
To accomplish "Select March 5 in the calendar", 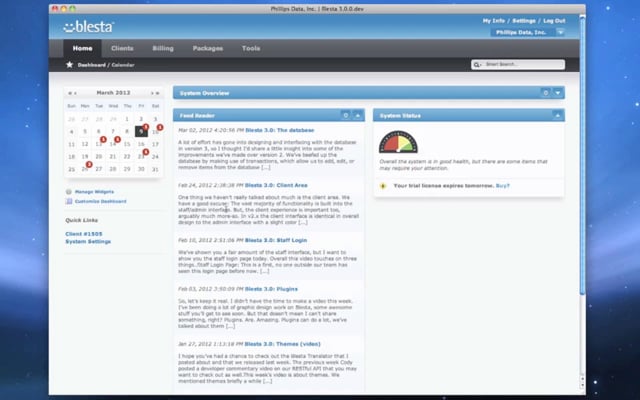I will 85,131.
